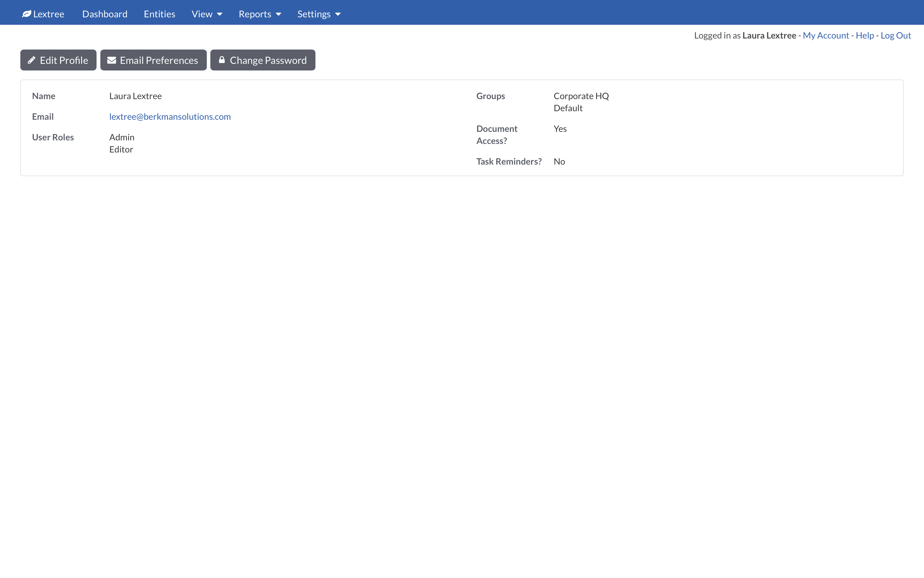Click the Name field label
Image resolution: width=924 pixels, height=578 pixels.
click(43, 96)
